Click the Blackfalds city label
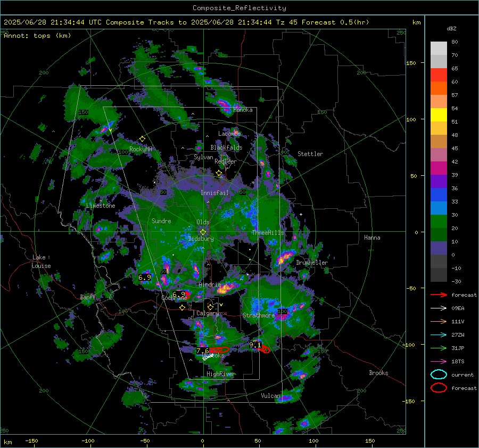The image size is (479, 448). tap(226, 148)
